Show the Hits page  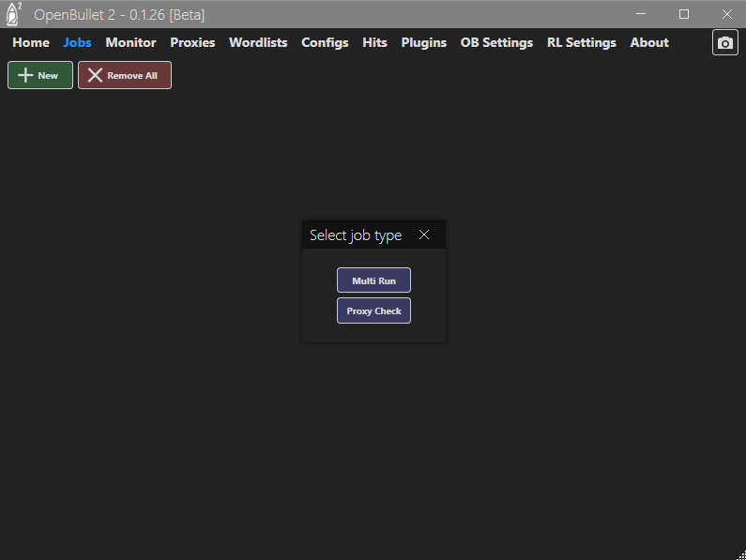pos(375,42)
